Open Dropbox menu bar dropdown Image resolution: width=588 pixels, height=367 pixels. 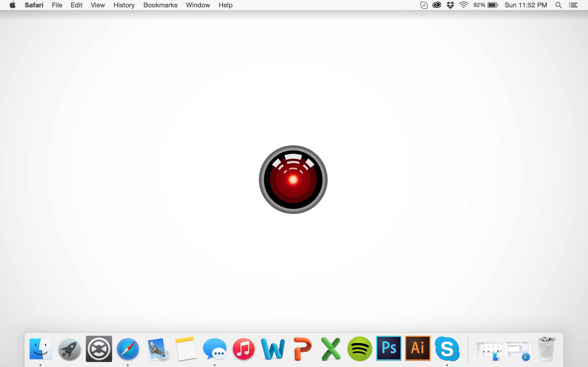[450, 5]
